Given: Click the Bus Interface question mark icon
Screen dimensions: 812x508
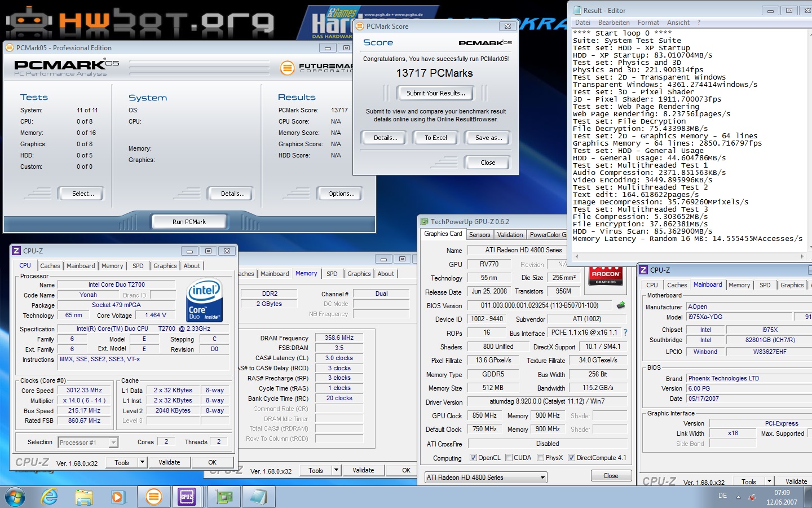Looking at the screenshot, I should 625,332.
